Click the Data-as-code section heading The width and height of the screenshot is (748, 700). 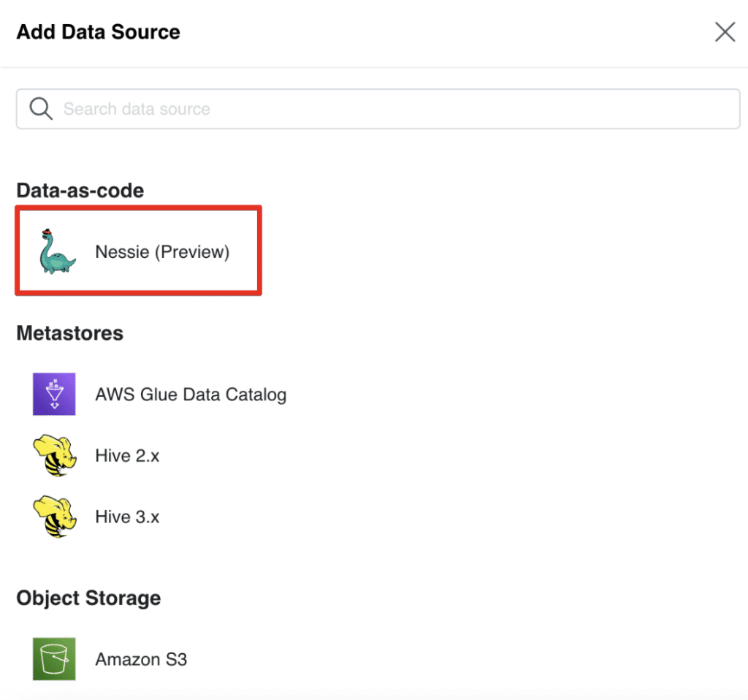[80, 191]
